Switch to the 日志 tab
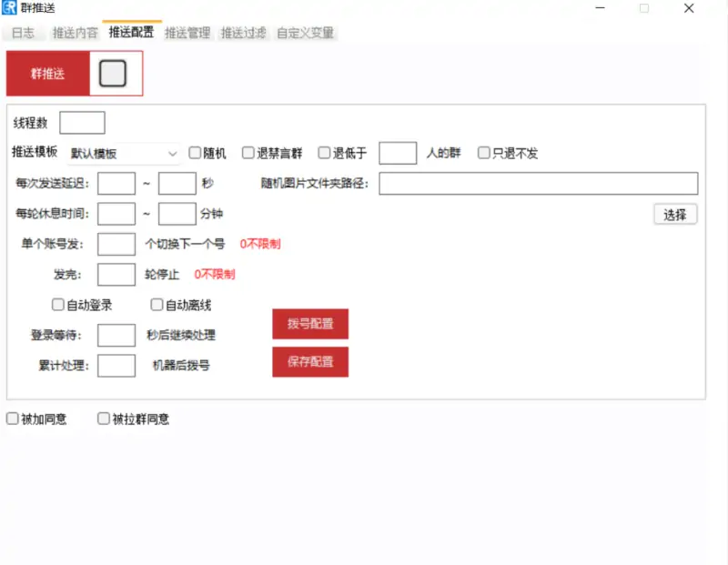 (22, 31)
